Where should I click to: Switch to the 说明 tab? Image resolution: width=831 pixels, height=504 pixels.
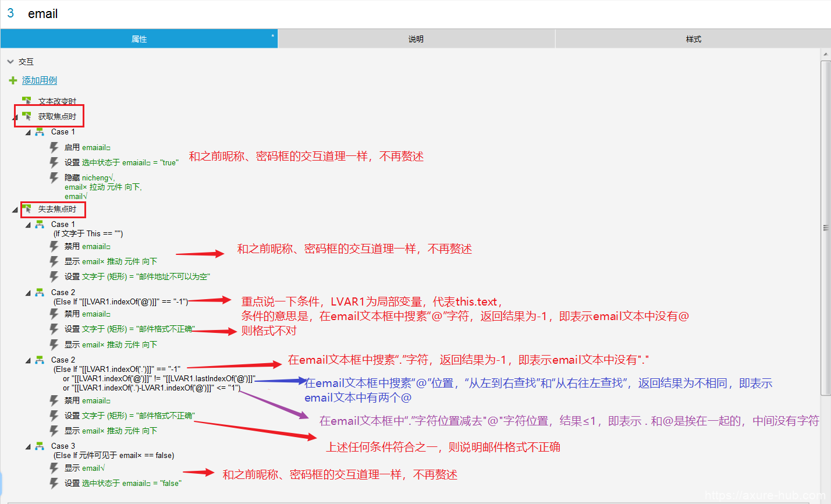click(416, 39)
